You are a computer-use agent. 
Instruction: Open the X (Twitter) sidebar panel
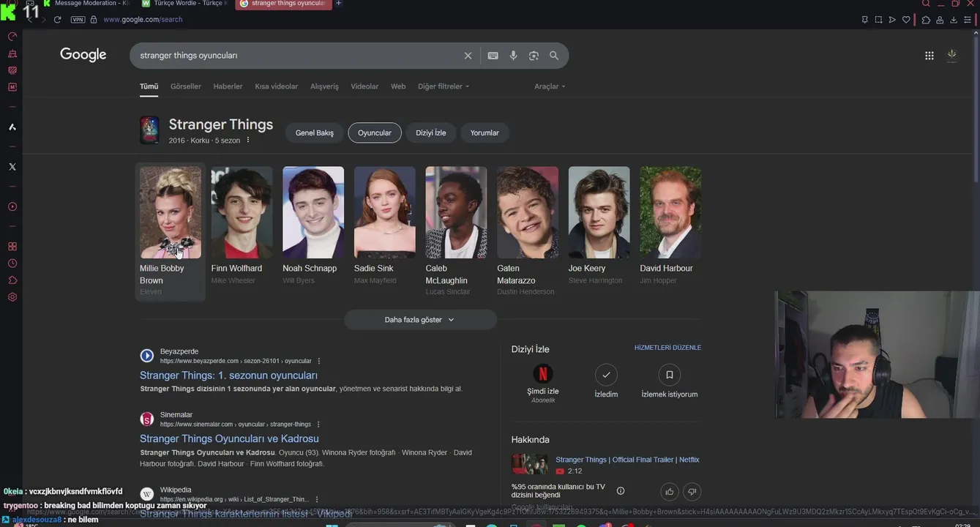click(12, 167)
